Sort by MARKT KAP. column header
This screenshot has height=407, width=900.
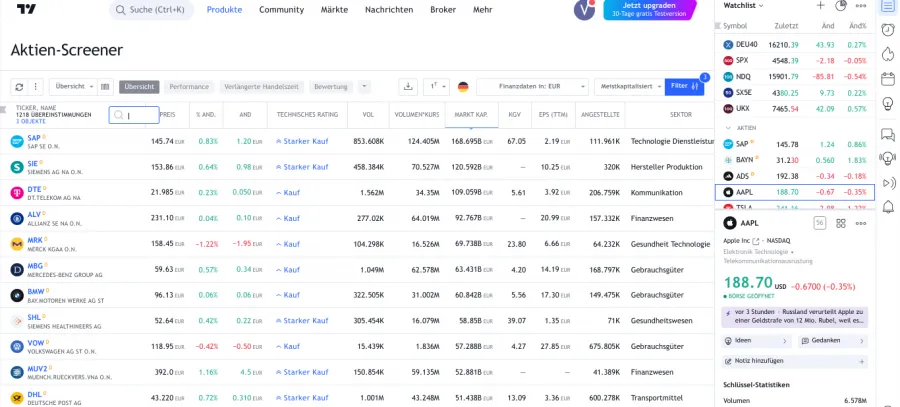pyautogui.click(x=471, y=115)
